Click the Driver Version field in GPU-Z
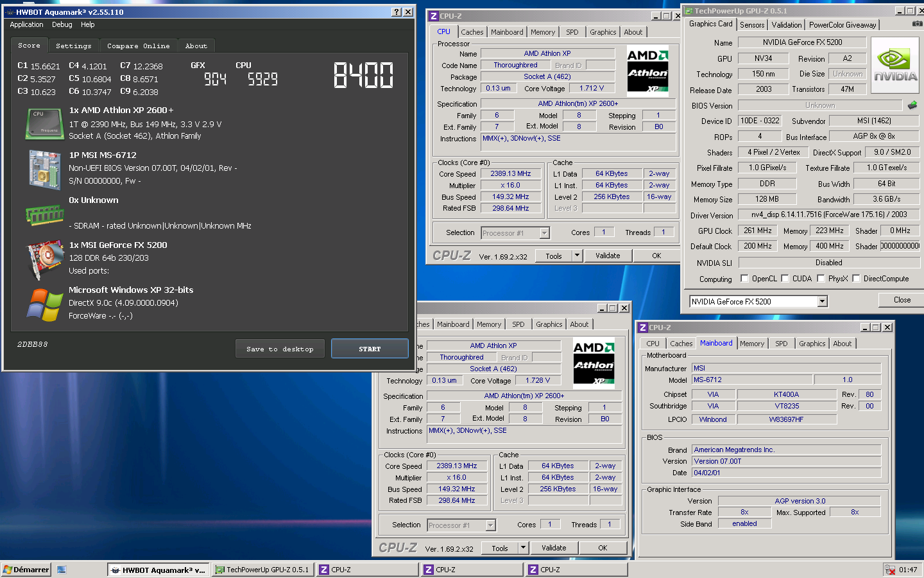Viewport: 924px width, 578px height. 828,215
